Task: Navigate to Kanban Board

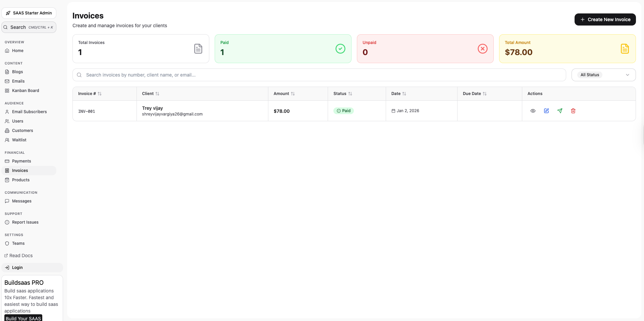Action: point(29,91)
